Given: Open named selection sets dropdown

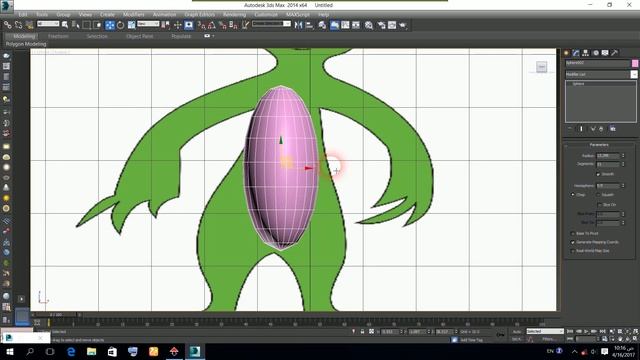Looking at the screenshot, I should pyautogui.click(x=271, y=24).
